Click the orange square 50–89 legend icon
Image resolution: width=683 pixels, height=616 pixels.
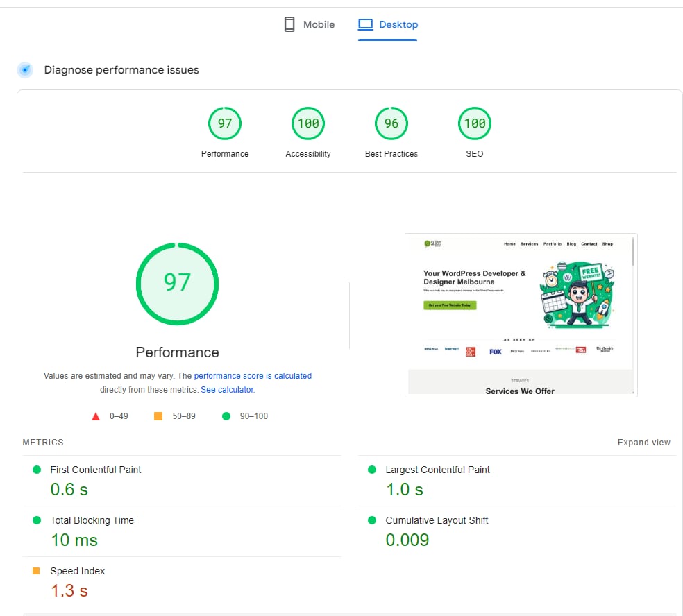pos(158,416)
